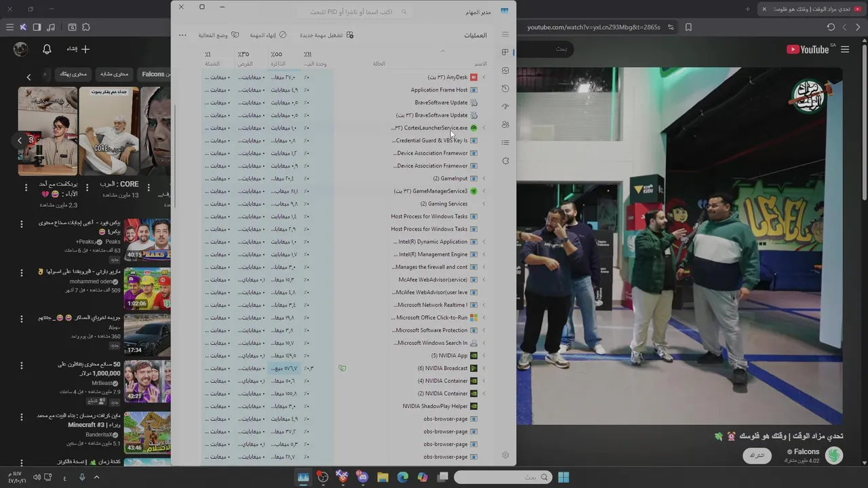Expand the Gaming Services (2) row
Image resolution: width=868 pixels, height=488 pixels.
pyautogui.click(x=484, y=203)
